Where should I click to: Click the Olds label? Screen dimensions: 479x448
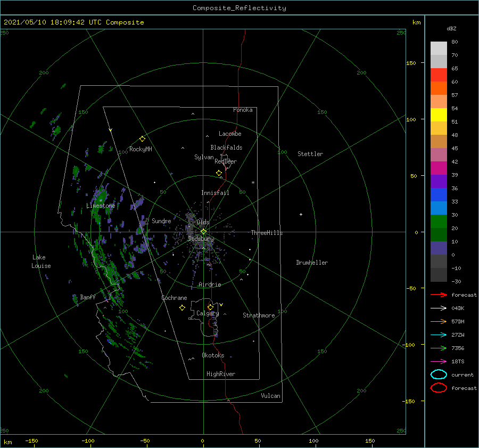tap(203, 222)
